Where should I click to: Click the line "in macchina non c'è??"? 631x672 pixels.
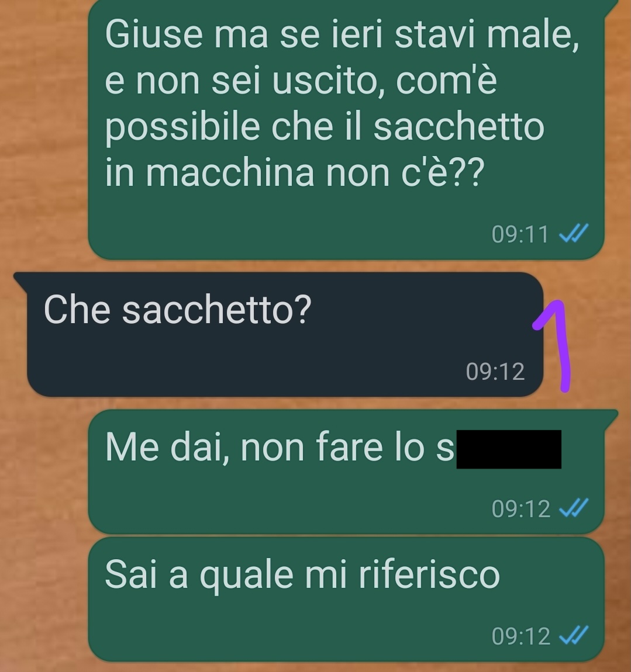295,172
